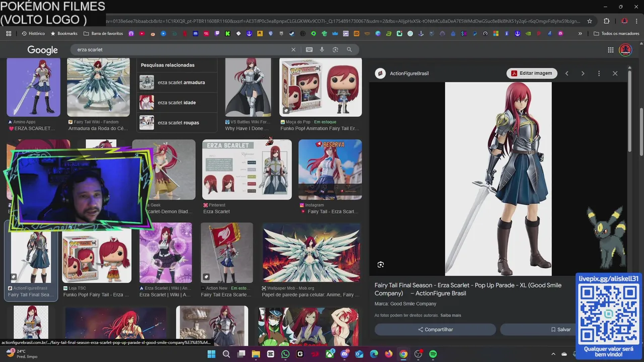Open the Wallpaper Mob winged Erza wallpaper

311,253
